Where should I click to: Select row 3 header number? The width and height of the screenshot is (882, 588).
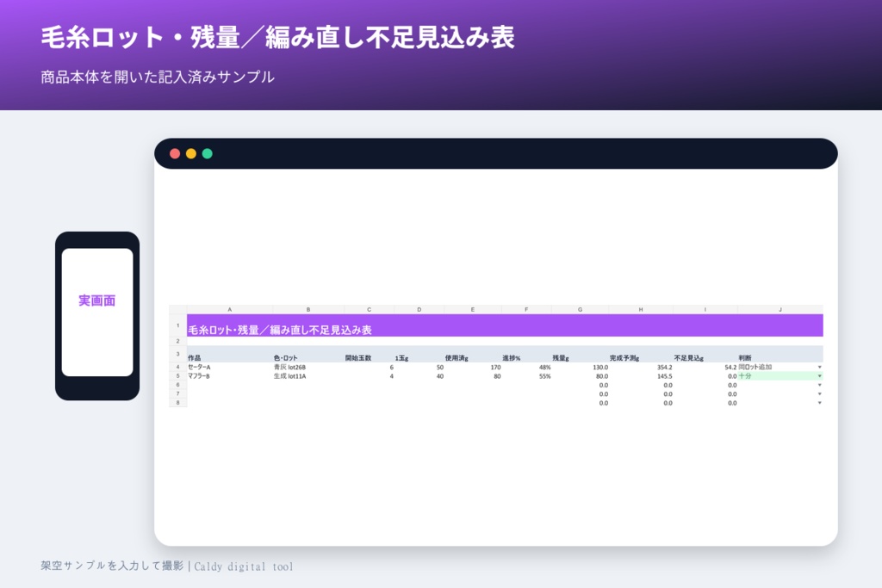[x=177, y=354]
